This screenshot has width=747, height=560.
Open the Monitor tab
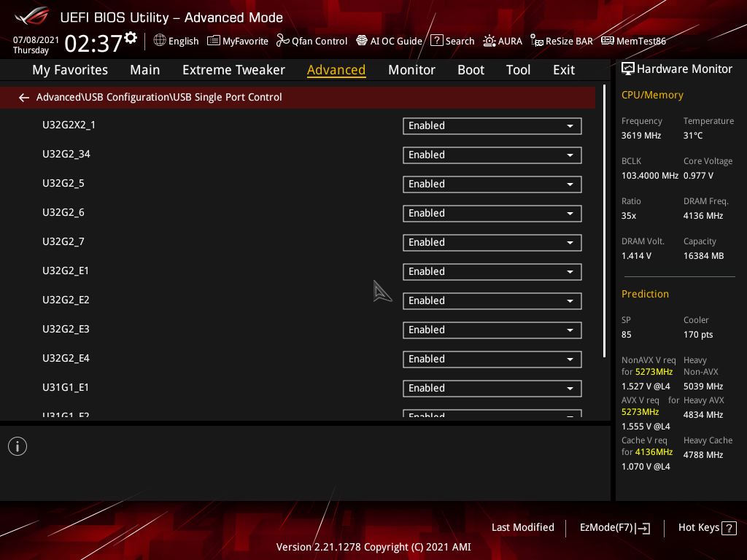pyautogui.click(x=411, y=70)
